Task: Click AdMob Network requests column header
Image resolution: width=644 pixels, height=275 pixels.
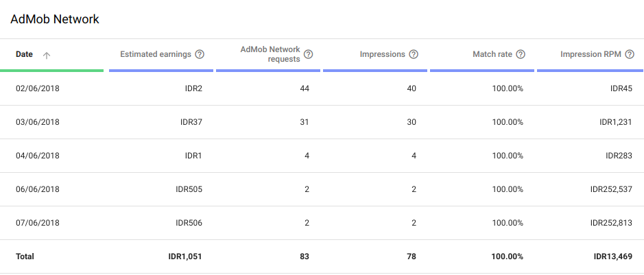Action: click(270, 54)
